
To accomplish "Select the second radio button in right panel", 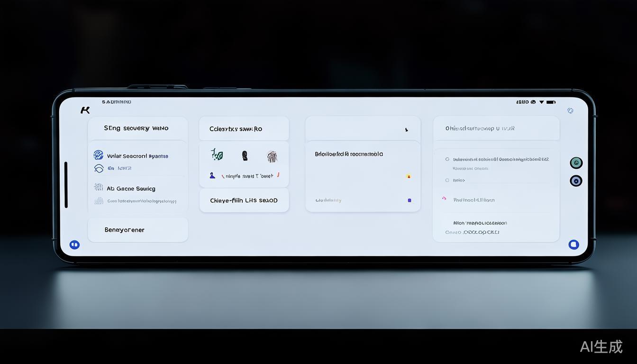I will coord(447,180).
